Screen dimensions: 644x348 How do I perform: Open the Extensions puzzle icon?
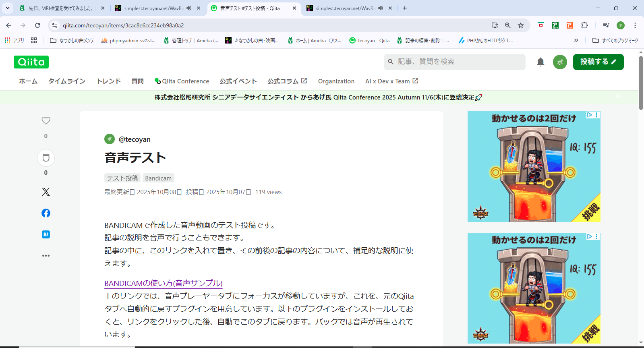pyautogui.click(x=584, y=25)
